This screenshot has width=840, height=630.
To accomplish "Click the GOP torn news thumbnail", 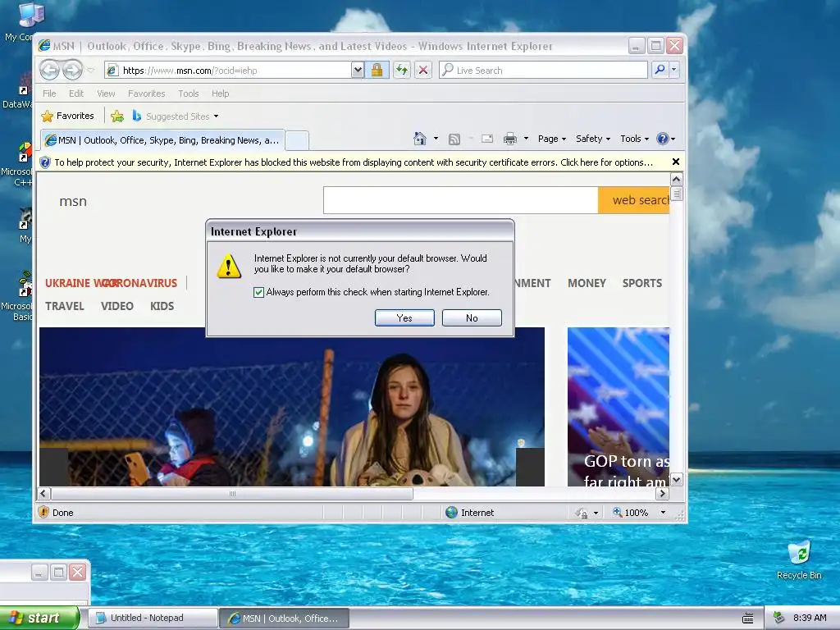I will [x=619, y=407].
